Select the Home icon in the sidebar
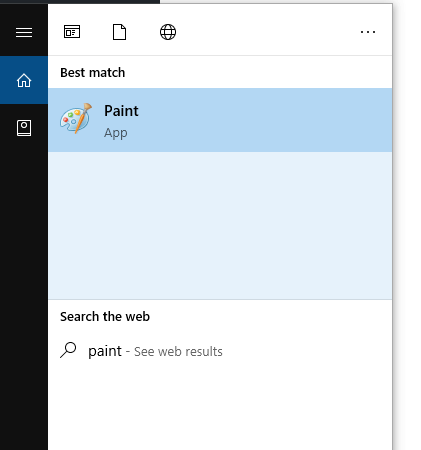 tap(24, 80)
